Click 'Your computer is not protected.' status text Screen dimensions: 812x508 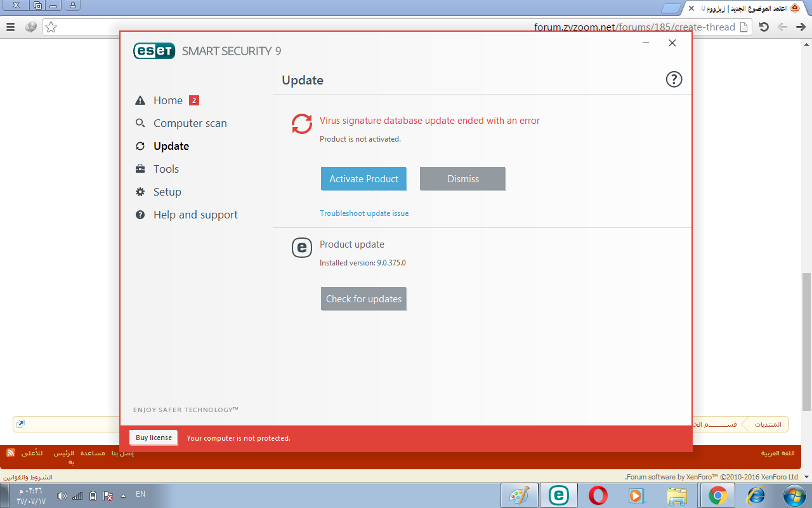239,438
